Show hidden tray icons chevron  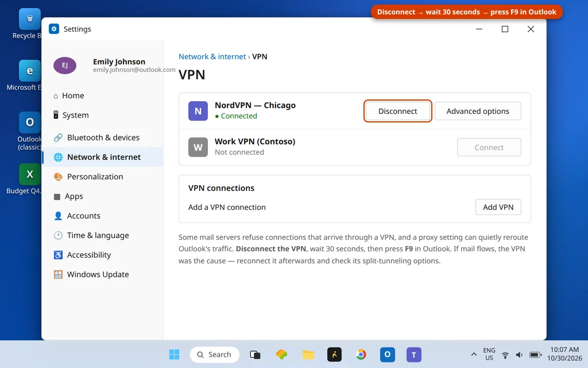click(474, 354)
